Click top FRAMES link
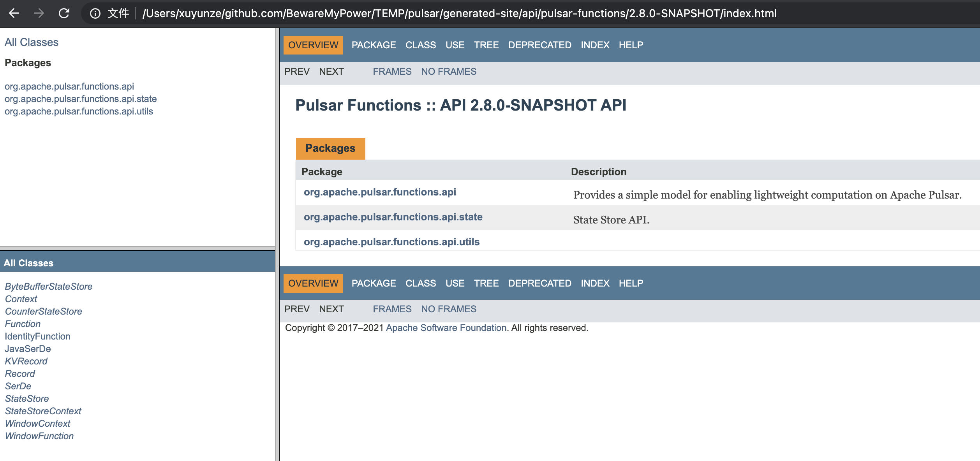The image size is (980, 461). click(x=392, y=72)
